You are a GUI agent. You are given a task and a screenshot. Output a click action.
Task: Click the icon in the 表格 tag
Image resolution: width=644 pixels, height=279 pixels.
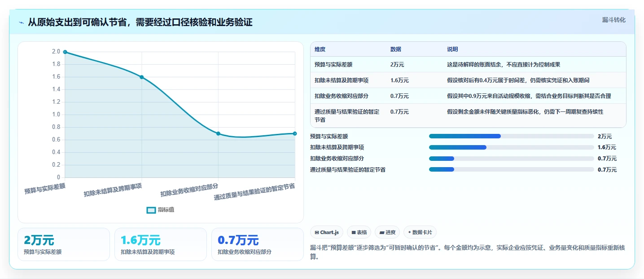click(354, 233)
